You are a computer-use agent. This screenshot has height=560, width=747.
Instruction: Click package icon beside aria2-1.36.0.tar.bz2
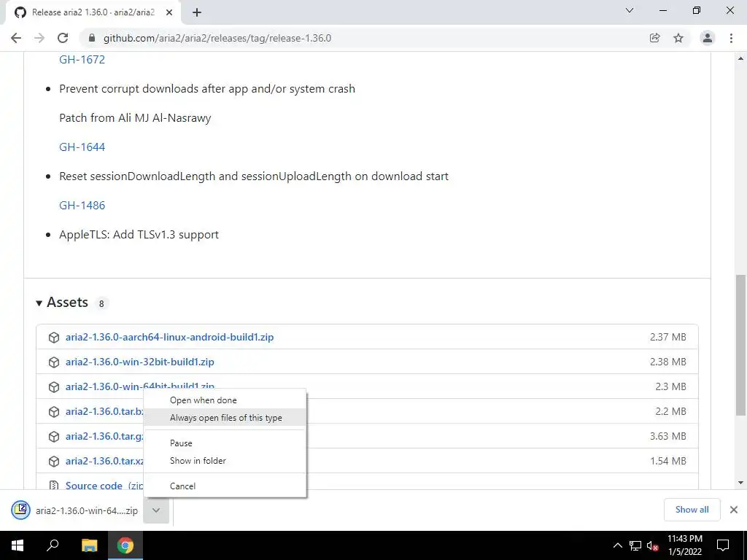pyautogui.click(x=54, y=411)
